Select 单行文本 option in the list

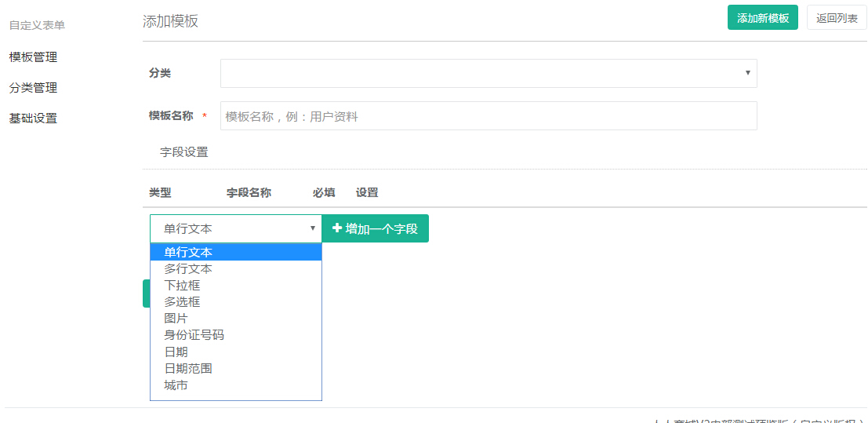188,252
